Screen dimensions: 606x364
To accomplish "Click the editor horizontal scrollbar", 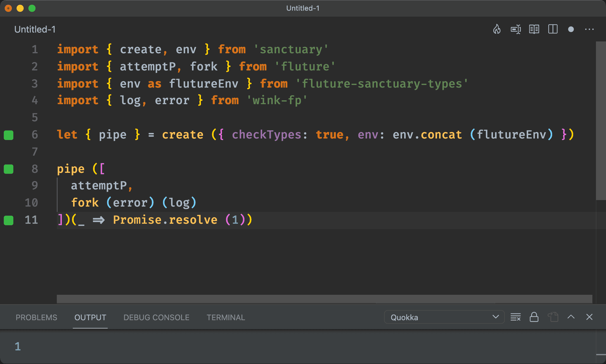I will [x=324, y=299].
